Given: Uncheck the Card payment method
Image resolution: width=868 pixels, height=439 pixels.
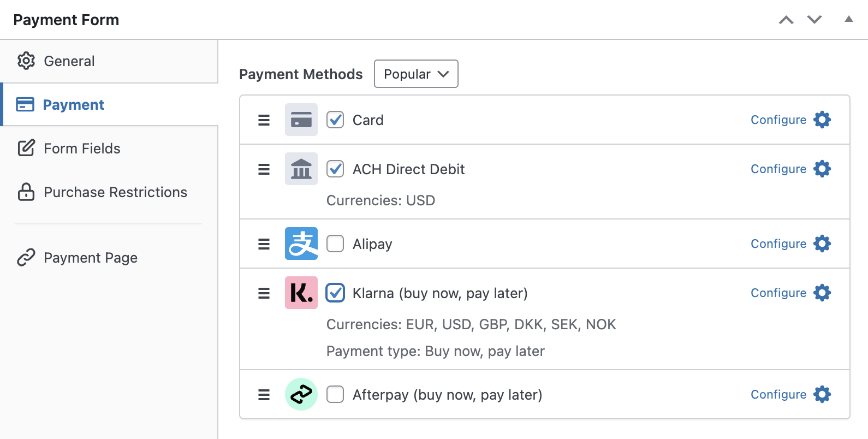Looking at the screenshot, I should tap(335, 120).
